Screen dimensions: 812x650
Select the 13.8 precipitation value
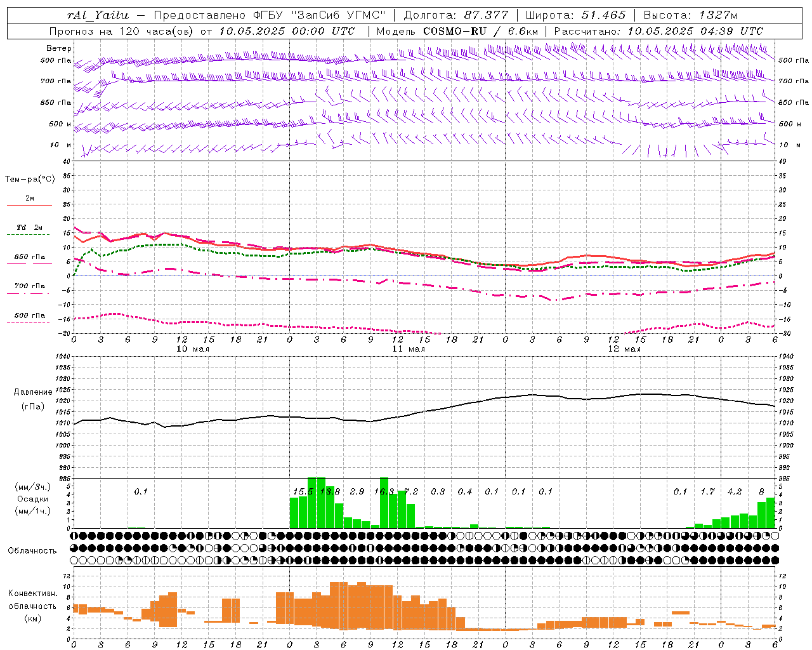[x=330, y=491]
